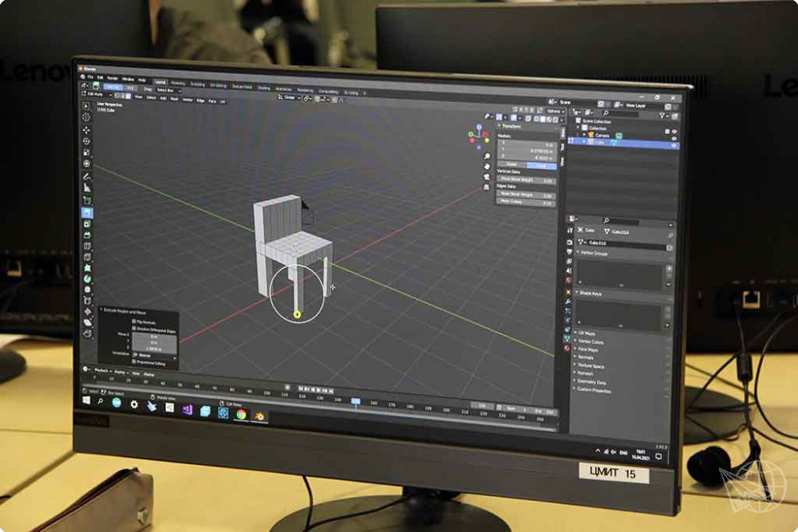Select the Bevel tool
The image size is (798, 532).
(x=87, y=235)
